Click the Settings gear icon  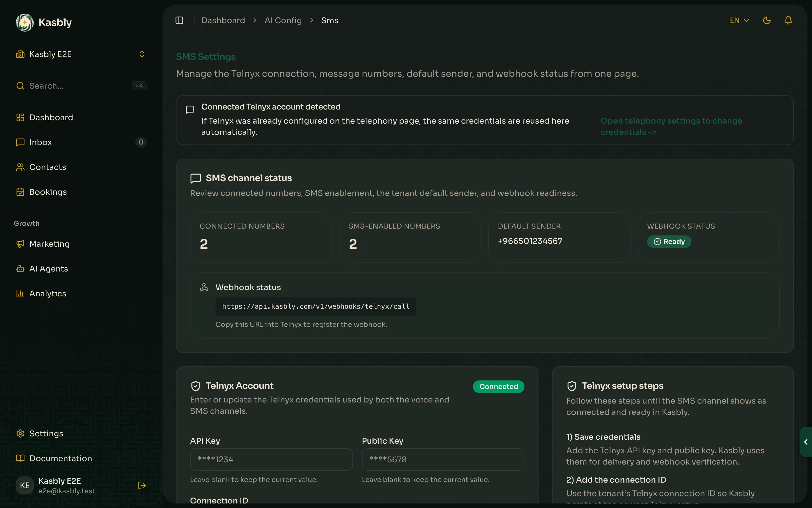[x=20, y=433]
